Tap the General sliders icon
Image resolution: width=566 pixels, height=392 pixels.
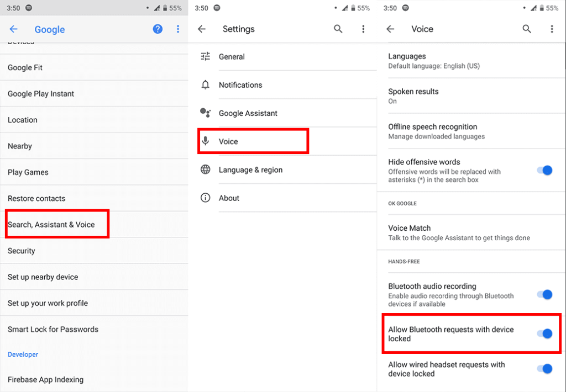coord(206,57)
